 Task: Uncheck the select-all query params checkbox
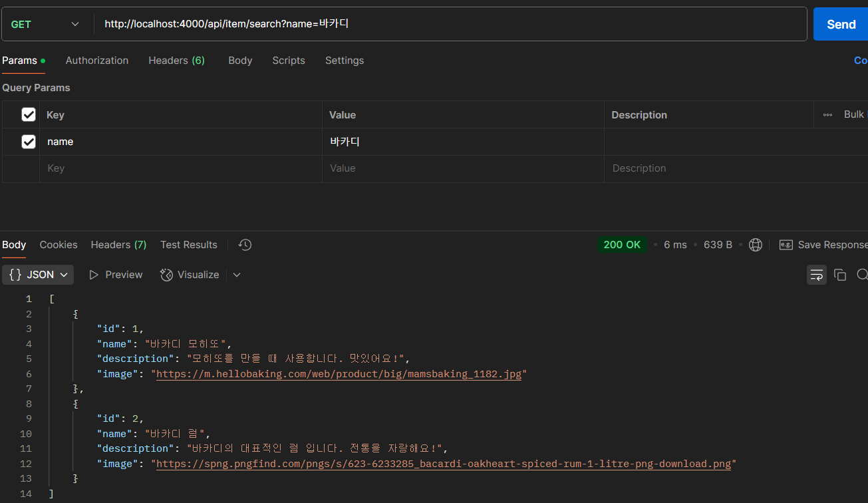(28, 114)
